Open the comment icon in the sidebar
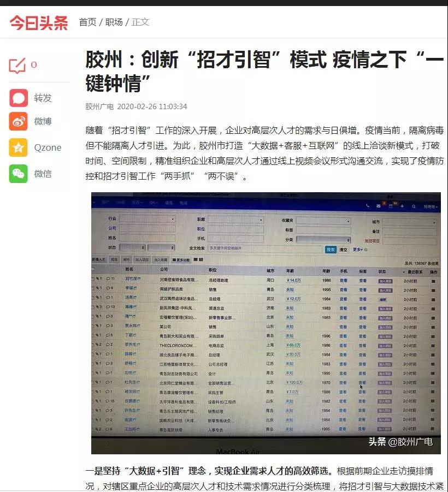Image resolution: width=448 pixels, height=492 pixels. (17, 66)
